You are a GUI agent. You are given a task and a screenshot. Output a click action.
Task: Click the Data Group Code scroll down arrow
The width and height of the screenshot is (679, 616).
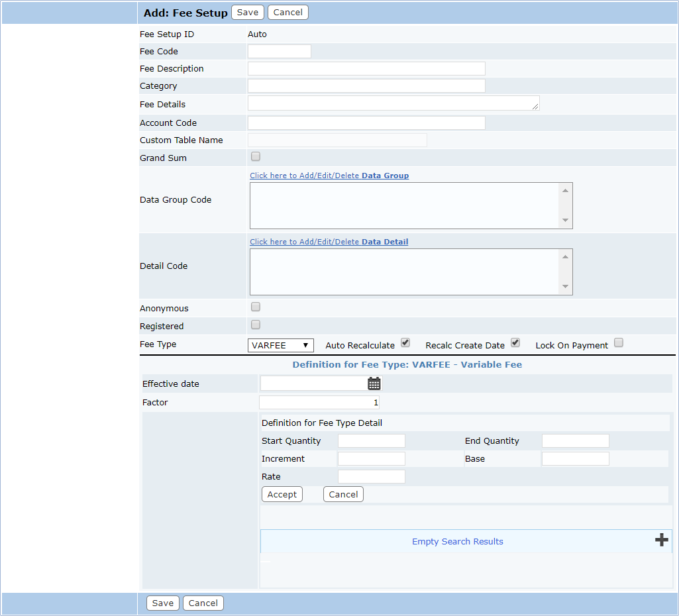pos(565,220)
